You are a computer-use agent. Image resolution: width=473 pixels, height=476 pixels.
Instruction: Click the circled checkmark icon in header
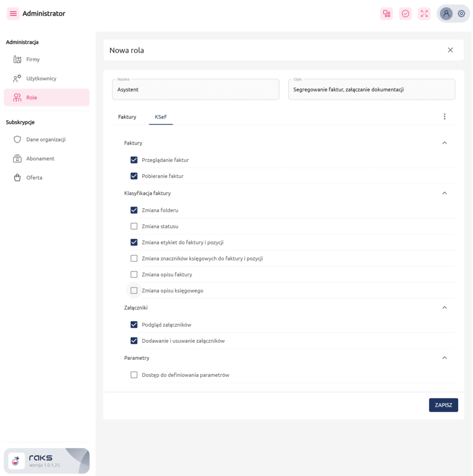(405, 13)
